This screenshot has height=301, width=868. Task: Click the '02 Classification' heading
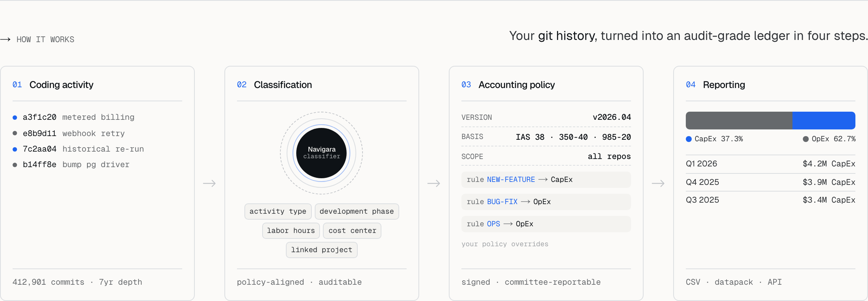point(274,85)
